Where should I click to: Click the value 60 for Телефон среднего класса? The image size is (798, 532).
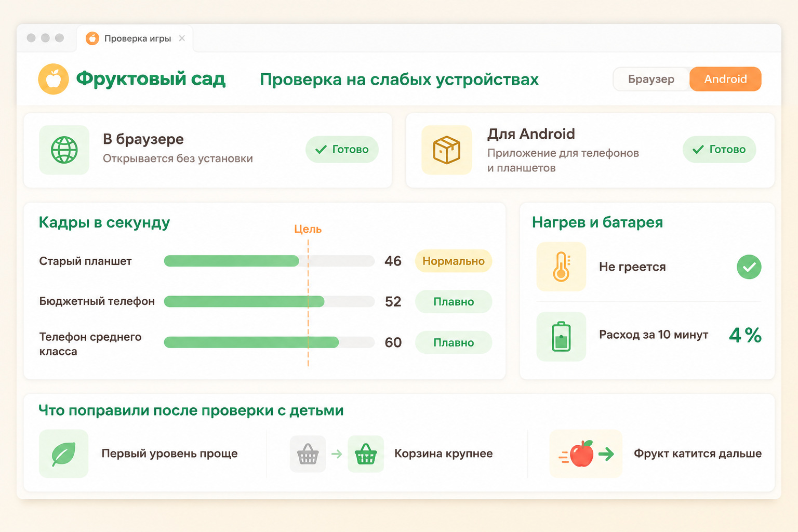[393, 343]
